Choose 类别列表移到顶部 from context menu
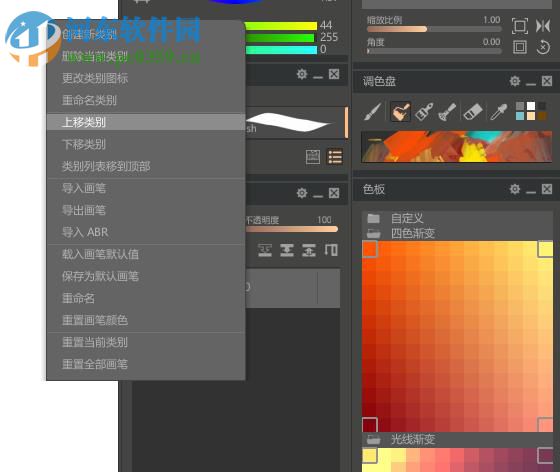Screen dimensions: 560x472 pyautogui.click(x=146, y=166)
